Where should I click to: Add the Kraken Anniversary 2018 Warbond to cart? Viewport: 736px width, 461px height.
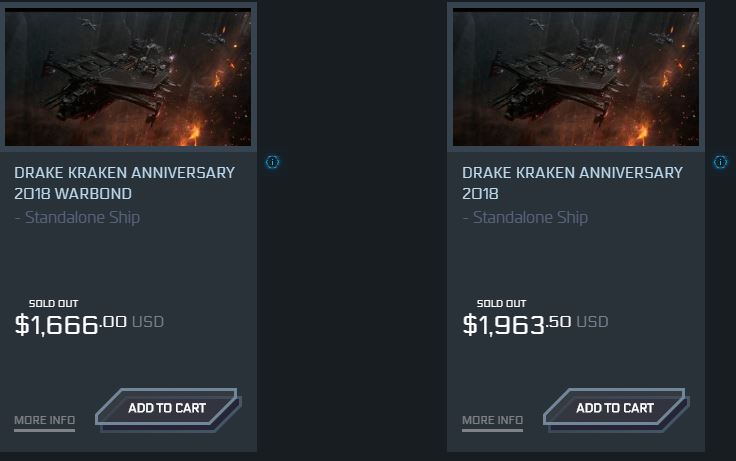tap(167, 408)
